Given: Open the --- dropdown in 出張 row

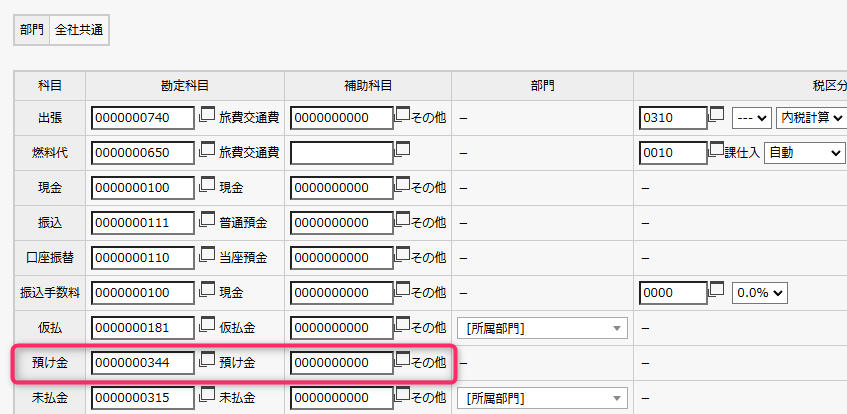Looking at the screenshot, I should [x=752, y=118].
